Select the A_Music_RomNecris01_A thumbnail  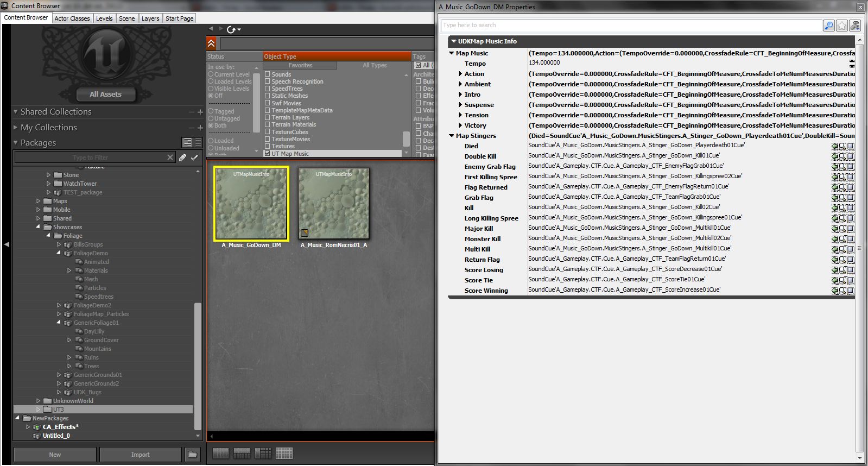[334, 204]
